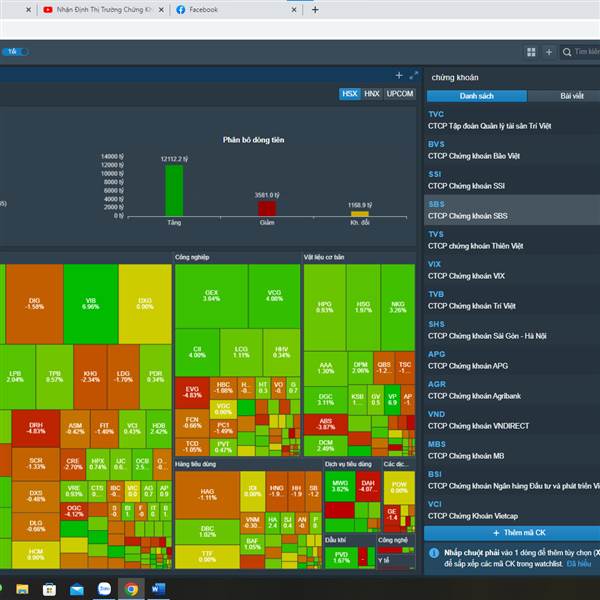The height and width of the screenshot is (600, 600).
Task: Click the VCG heatmap tile
Action: [x=274, y=296]
